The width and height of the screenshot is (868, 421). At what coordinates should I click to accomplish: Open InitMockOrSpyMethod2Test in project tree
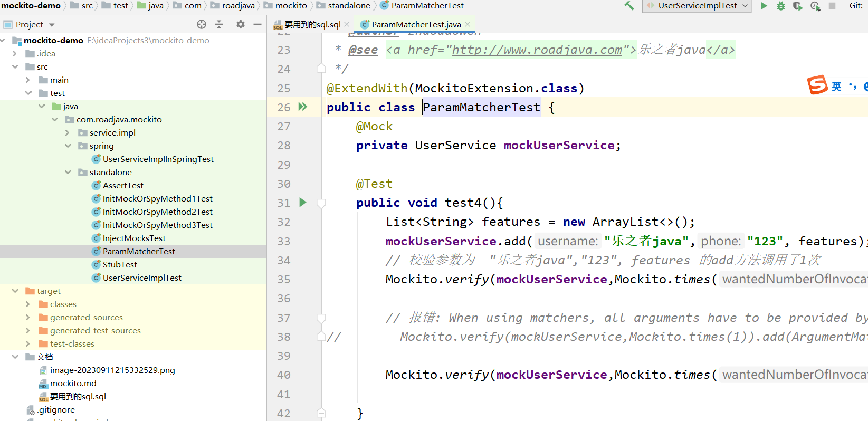(x=157, y=212)
